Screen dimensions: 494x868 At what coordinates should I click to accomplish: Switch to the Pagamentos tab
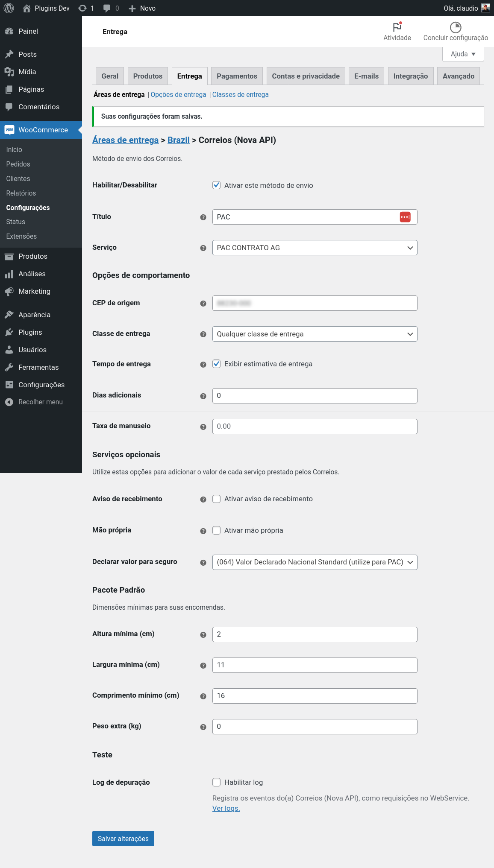coord(237,76)
